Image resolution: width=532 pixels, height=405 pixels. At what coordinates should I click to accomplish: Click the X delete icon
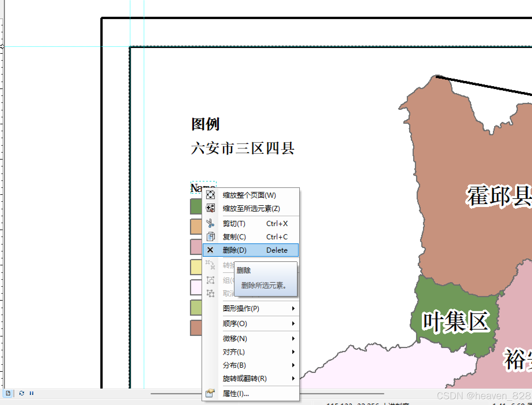210,250
